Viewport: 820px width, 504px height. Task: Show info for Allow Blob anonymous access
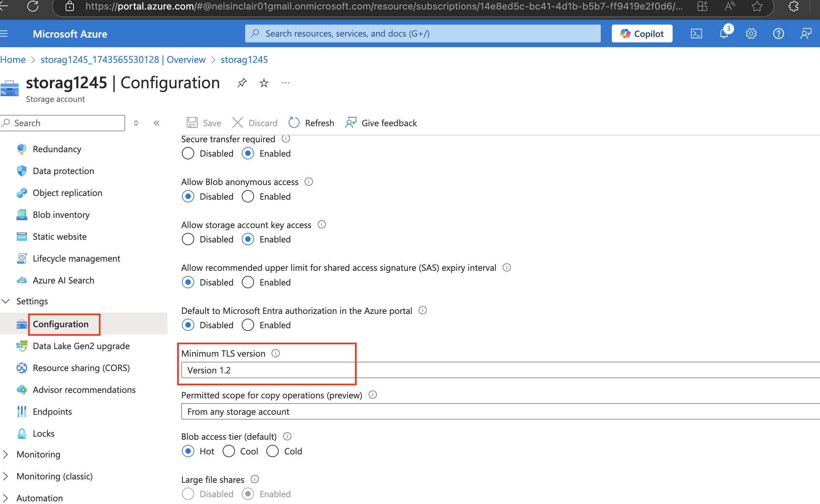pyautogui.click(x=309, y=182)
